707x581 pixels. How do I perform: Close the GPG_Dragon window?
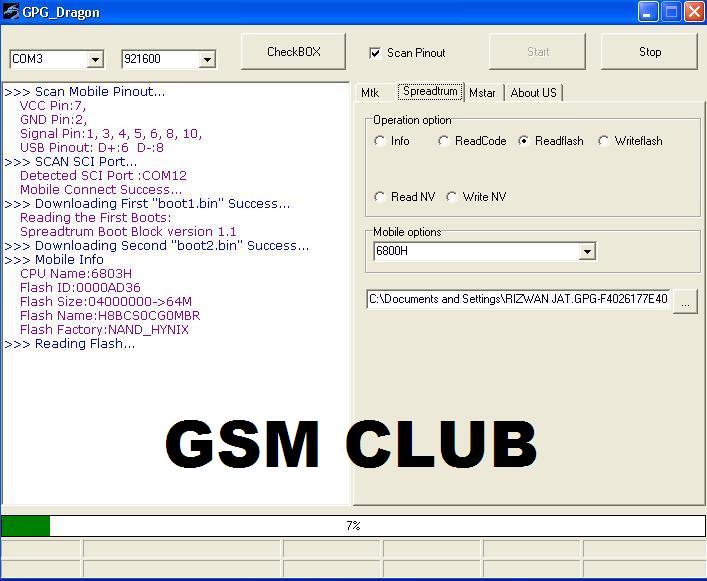point(692,12)
